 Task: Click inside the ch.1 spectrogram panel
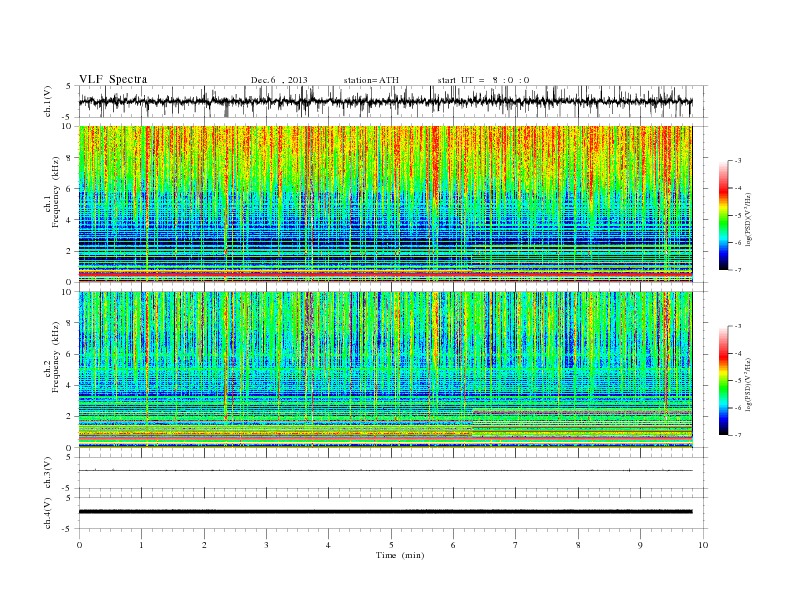coord(385,204)
